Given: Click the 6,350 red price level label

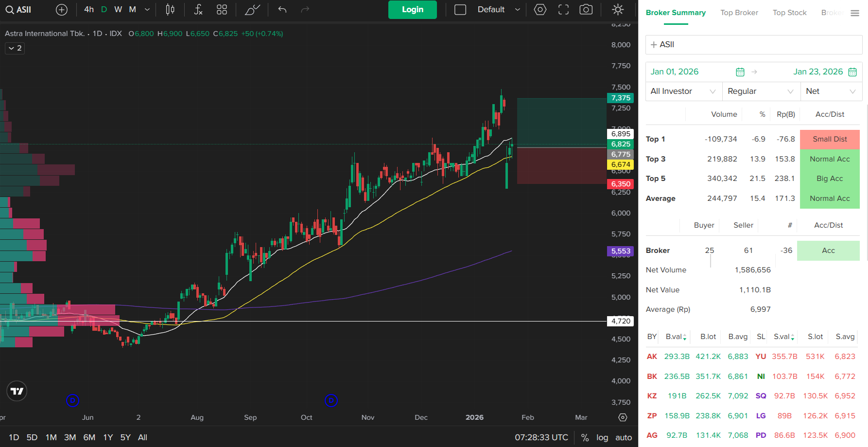Looking at the screenshot, I should tap(621, 184).
